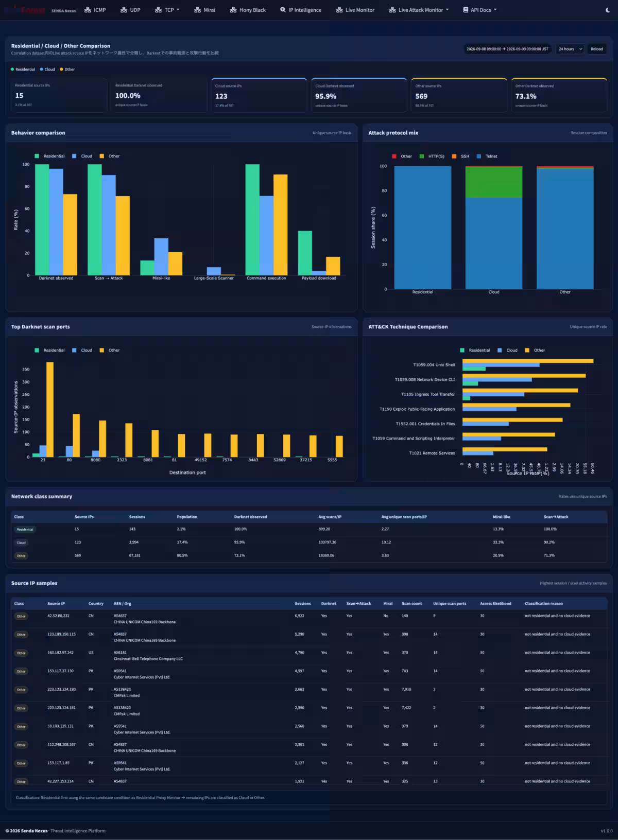Click the Cloud Darknet observed 95.9% value

326,96
